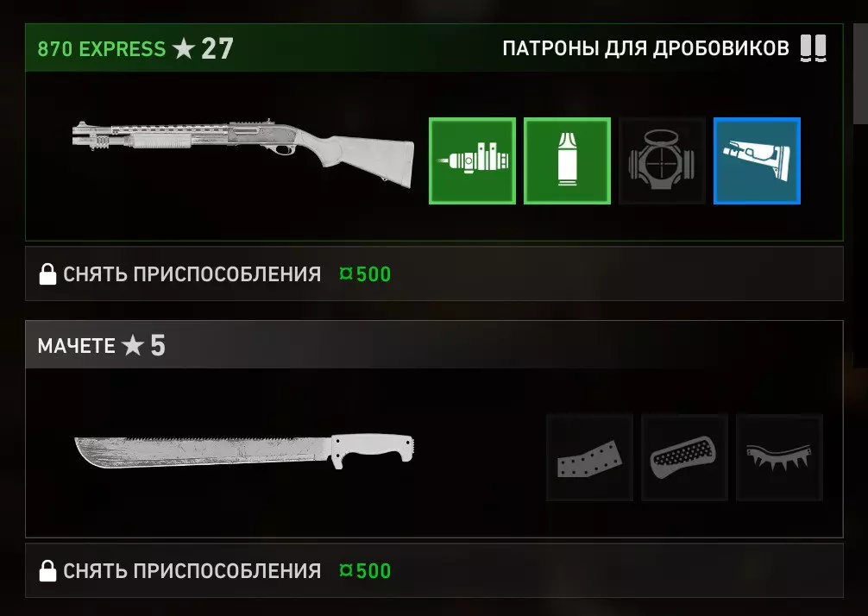This screenshot has width=868, height=616.
Task: Click the lock icon under 870 Express
Action: [x=47, y=274]
